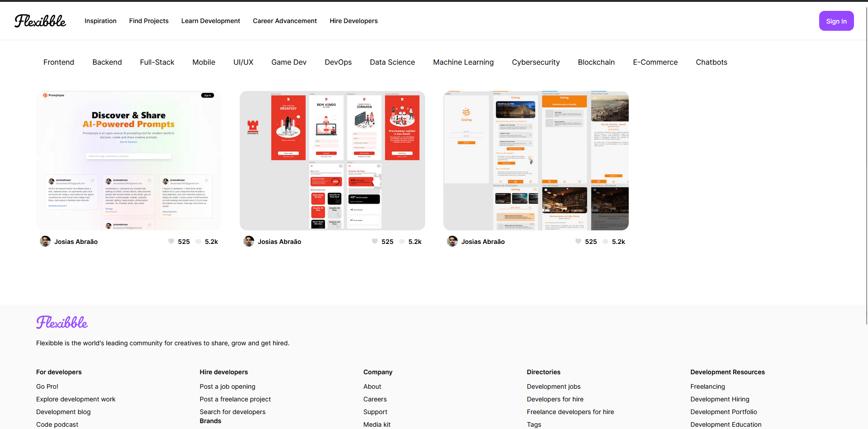Open the Code podcast footer link
Screen dimensions: 868x429
point(57,424)
